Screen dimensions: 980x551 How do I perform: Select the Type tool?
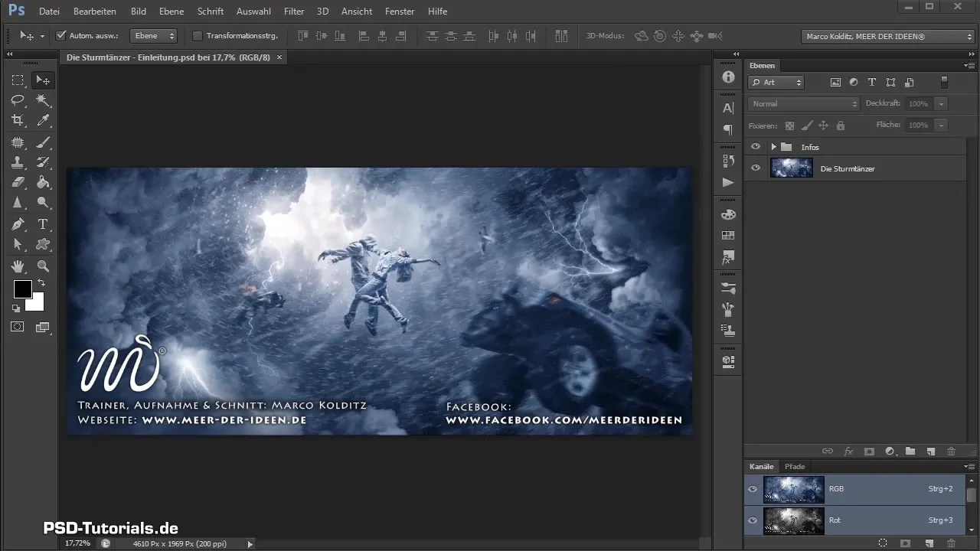(43, 224)
